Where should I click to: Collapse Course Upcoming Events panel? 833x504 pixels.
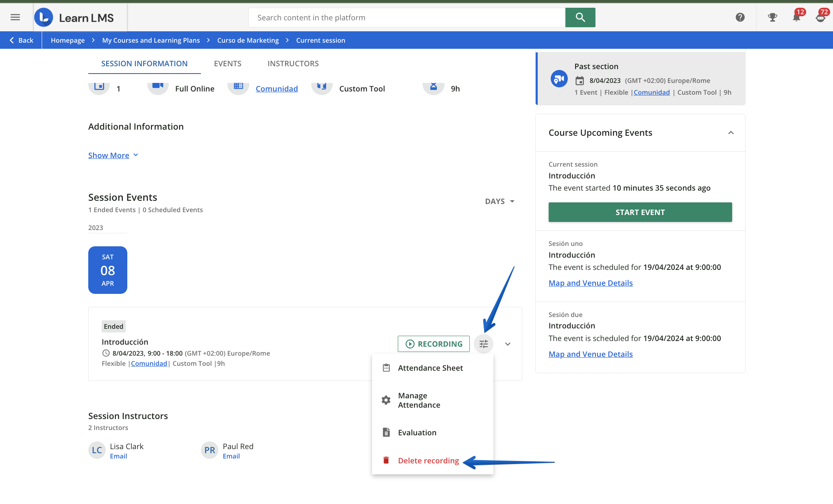731,133
